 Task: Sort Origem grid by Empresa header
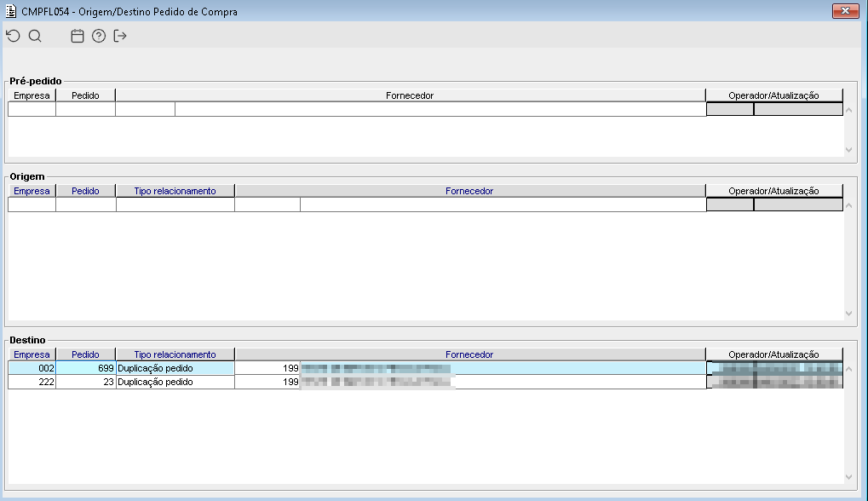coord(32,191)
